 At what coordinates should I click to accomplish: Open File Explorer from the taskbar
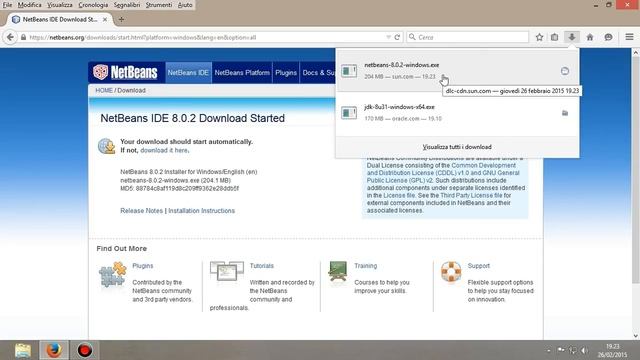tap(23, 350)
